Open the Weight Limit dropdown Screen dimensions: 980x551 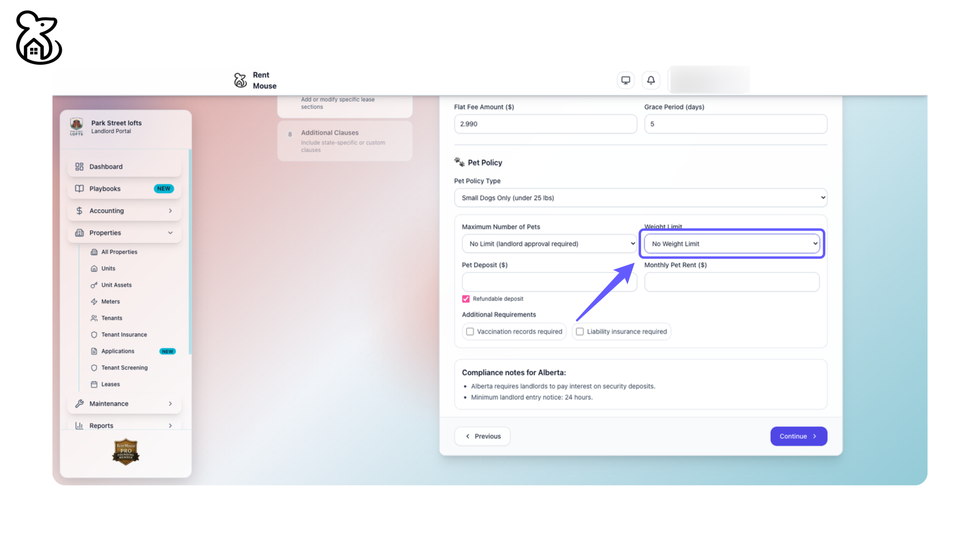coord(731,244)
